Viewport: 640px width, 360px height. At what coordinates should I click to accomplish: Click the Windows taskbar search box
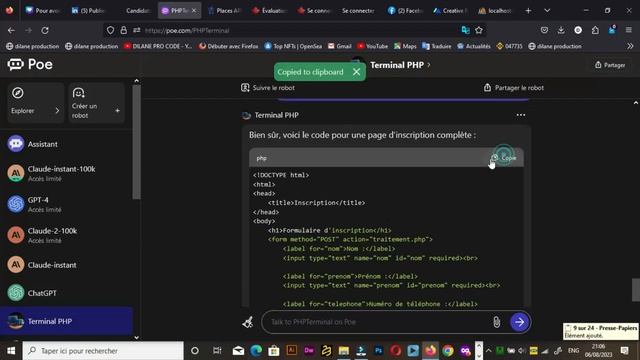pos(103,351)
